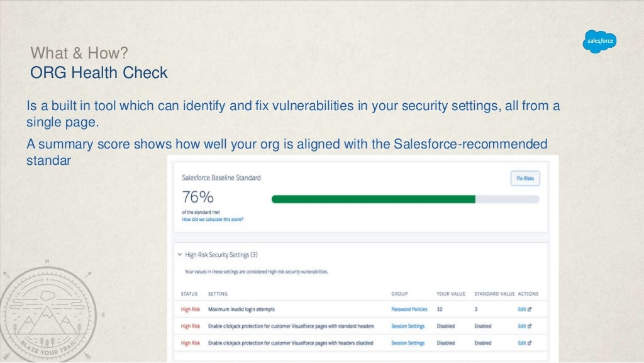Image resolution: width=644 pixels, height=363 pixels.
Task: Click the GROUP column header
Action: coord(399,294)
